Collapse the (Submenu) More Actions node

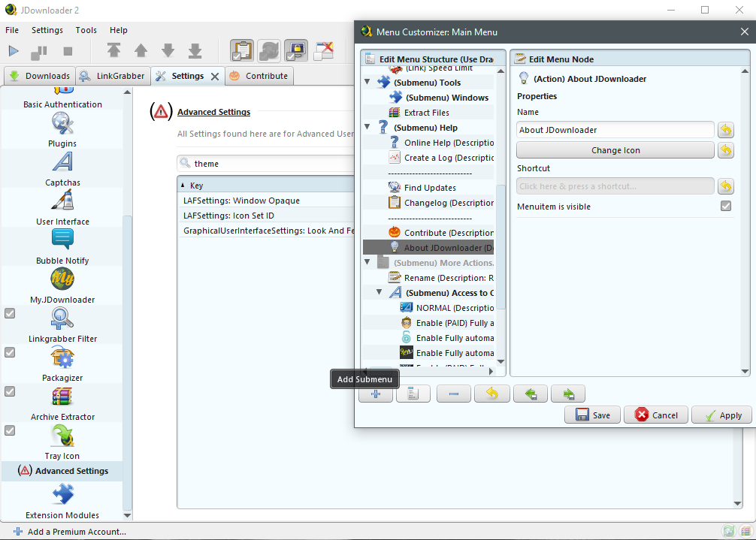point(367,262)
